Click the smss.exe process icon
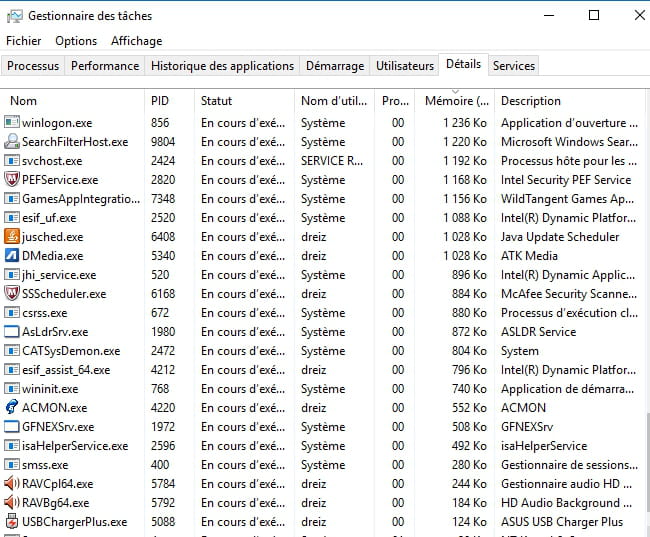 point(12,464)
